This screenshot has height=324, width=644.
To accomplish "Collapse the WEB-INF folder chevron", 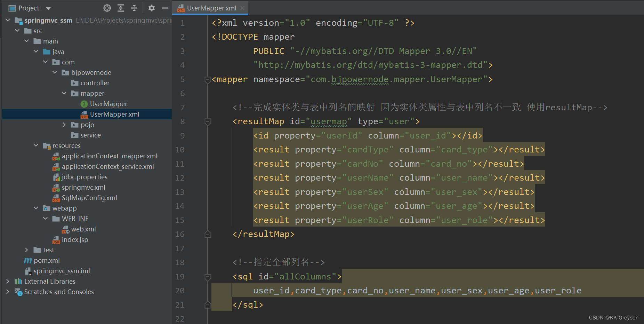I will click(x=46, y=219).
